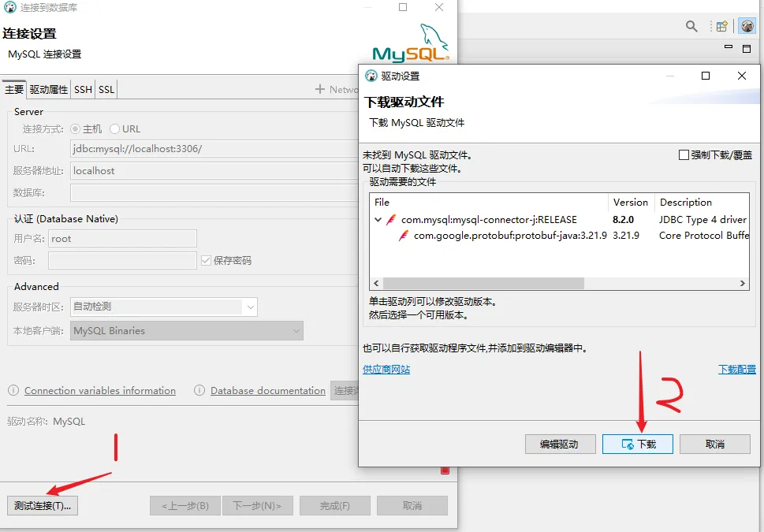764x532 pixels.
Task: Click the Next step (下一步) button
Action: (257, 506)
